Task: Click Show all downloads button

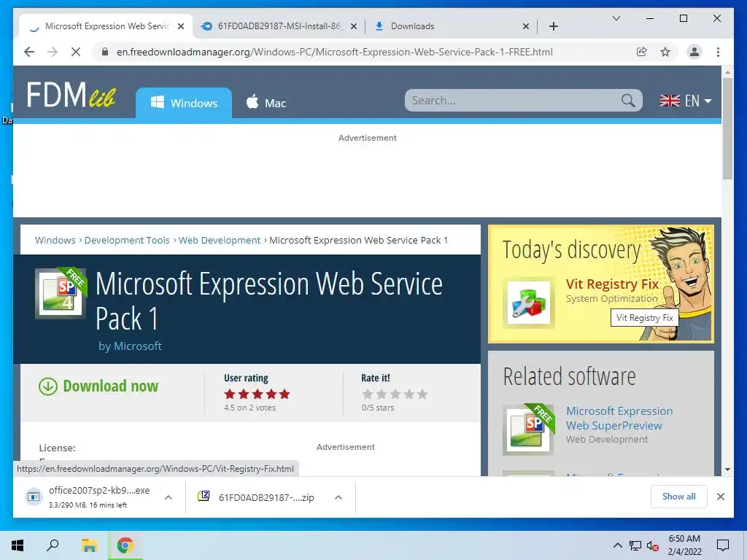Action: pyautogui.click(x=678, y=497)
